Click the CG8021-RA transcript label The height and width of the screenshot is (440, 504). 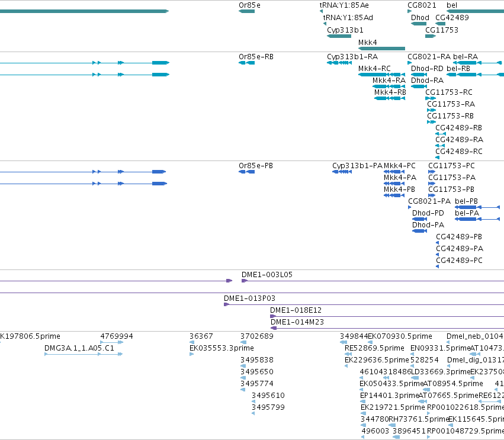click(429, 57)
